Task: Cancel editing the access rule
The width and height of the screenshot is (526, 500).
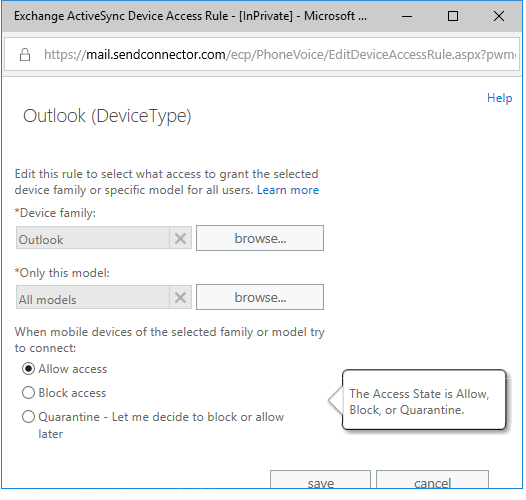Action: point(432,480)
